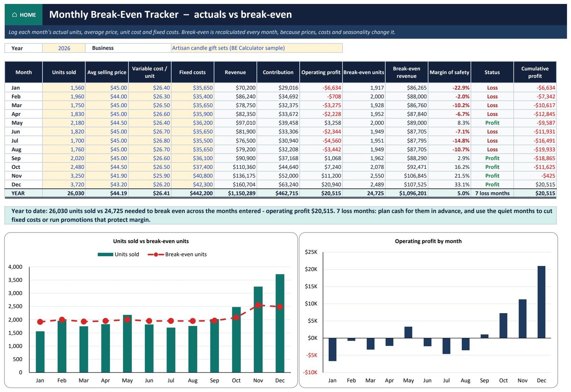Select Mar avg selling price $45.00 cell
Image resolution: width=571 pixels, height=392 pixels.
coord(107,105)
